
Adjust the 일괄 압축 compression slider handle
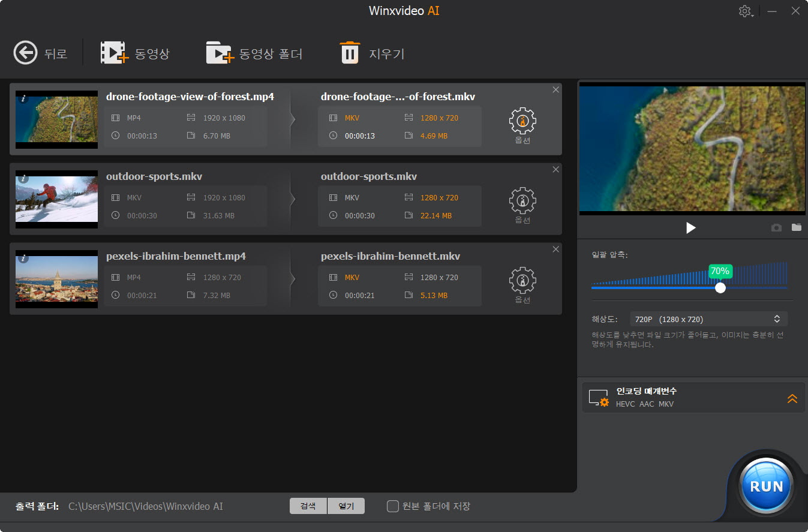click(720, 287)
